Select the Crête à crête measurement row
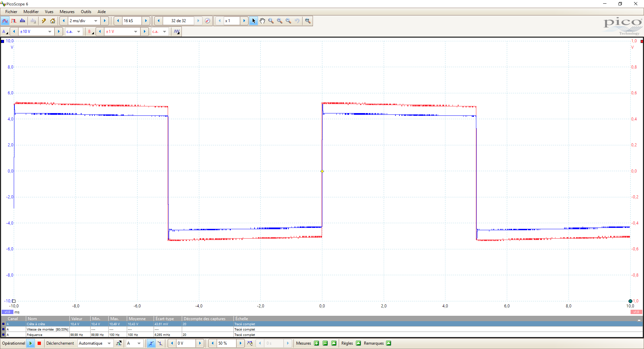This screenshot has height=349, width=644. (x=322, y=324)
